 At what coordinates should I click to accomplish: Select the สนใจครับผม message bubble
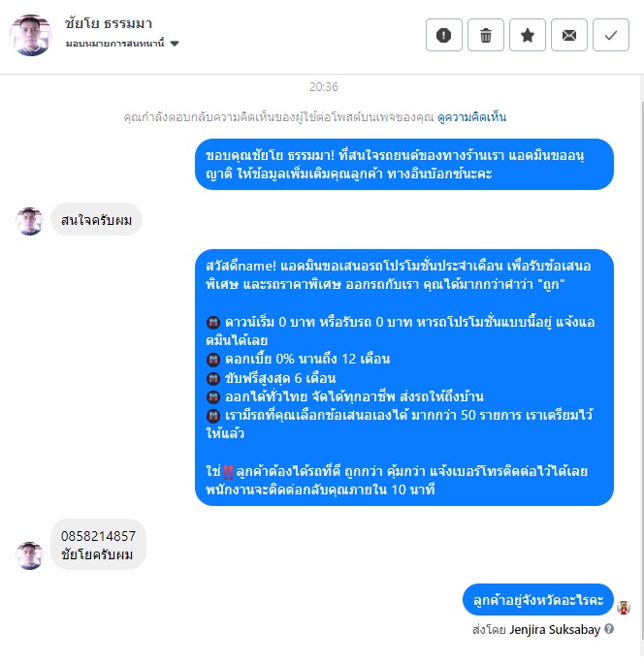coord(96,219)
